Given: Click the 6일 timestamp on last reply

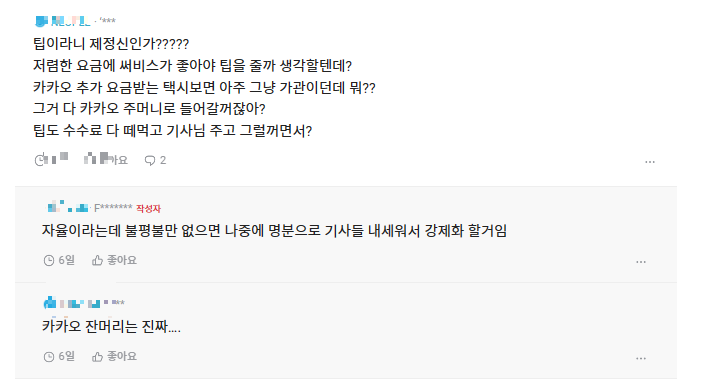Looking at the screenshot, I should [x=66, y=357].
